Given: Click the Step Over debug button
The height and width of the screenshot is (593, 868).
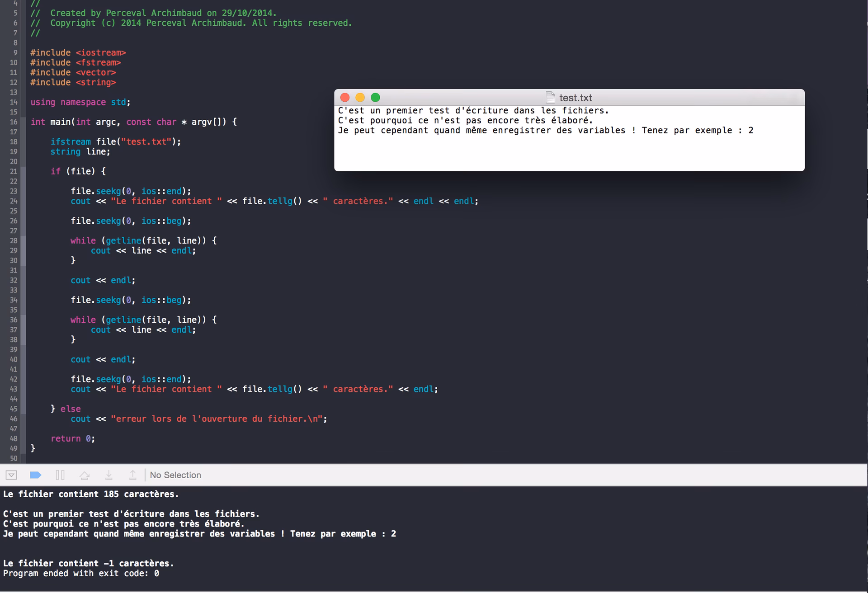Looking at the screenshot, I should (85, 475).
